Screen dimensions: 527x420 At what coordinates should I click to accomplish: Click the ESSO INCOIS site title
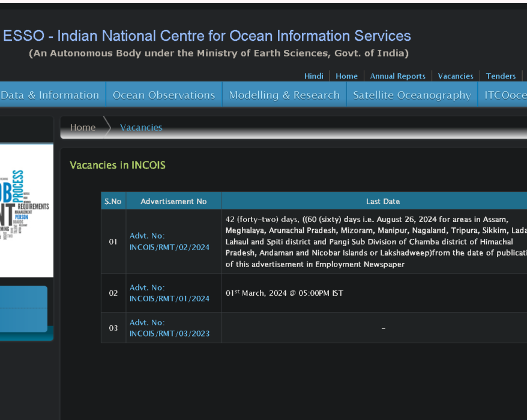pos(206,35)
